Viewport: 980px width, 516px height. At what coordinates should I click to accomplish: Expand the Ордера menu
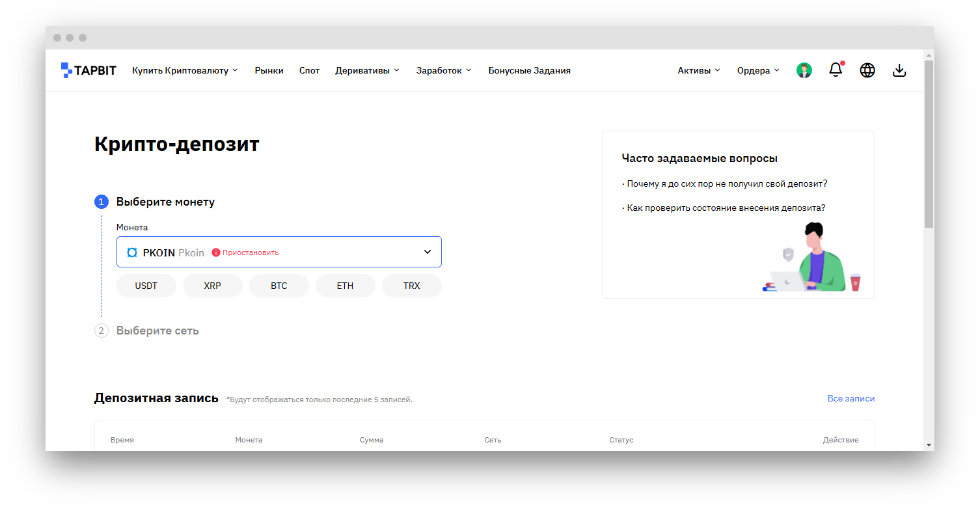(x=758, y=70)
